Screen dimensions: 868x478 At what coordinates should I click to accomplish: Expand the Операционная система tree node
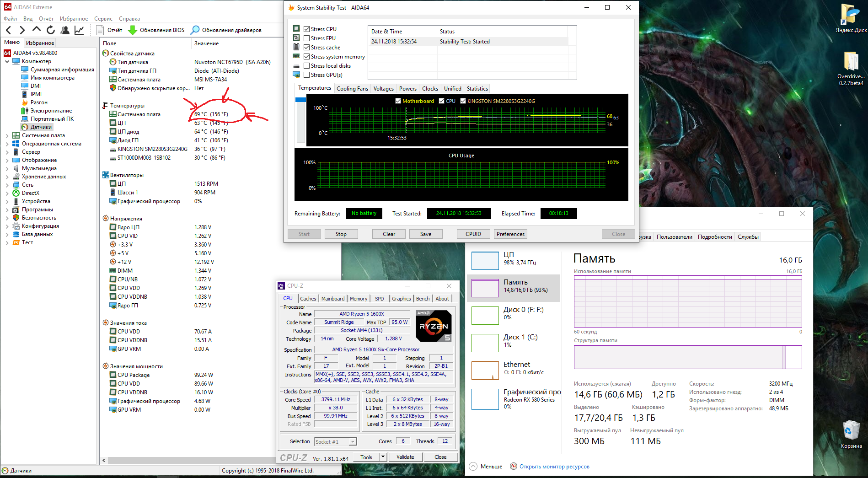(7, 144)
